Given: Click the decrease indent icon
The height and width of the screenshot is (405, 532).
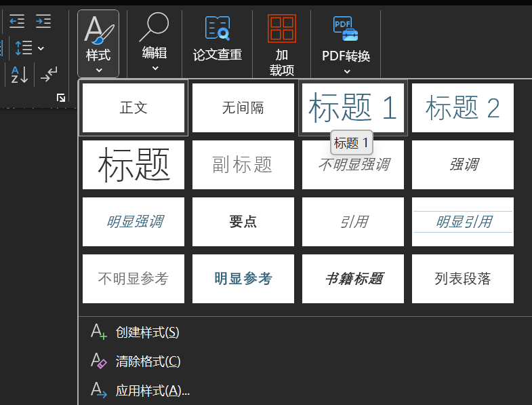Looking at the screenshot, I should pyautogui.click(x=17, y=21).
